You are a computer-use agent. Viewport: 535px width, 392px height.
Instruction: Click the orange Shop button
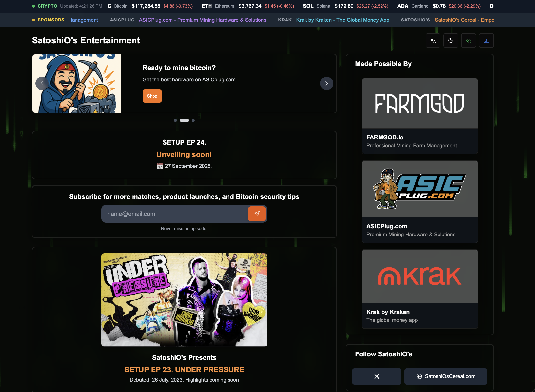[x=152, y=96]
